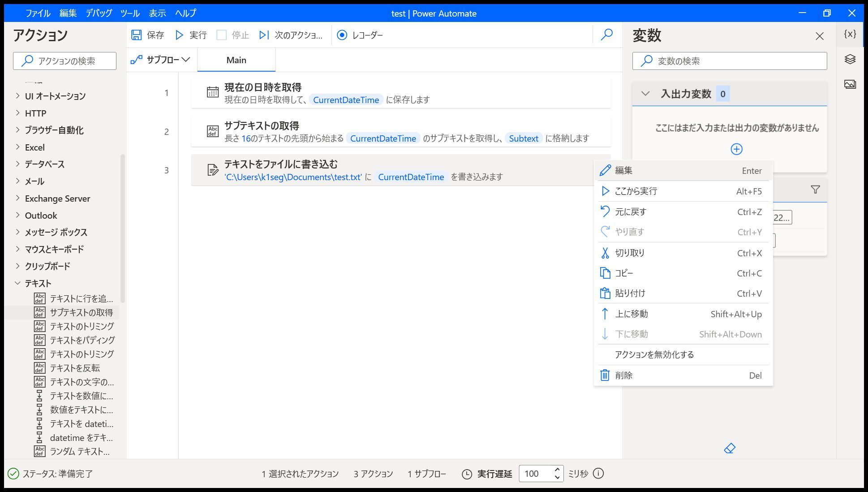Image resolution: width=868 pixels, height=492 pixels.
Task: Open the サブフロー dropdown
Action: (x=160, y=60)
